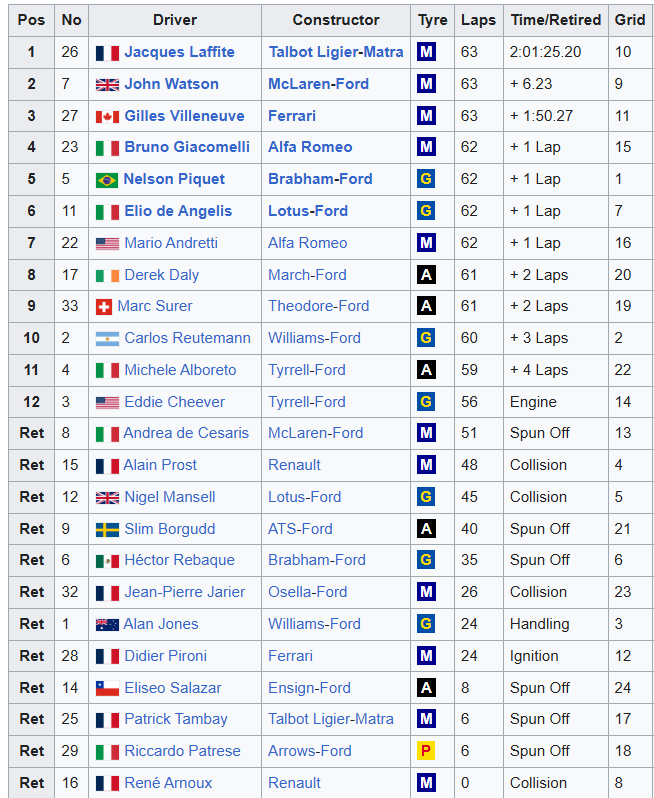Open the Alfa Romeo link in Giacomelli's row
The image size is (654, 798).
[x=310, y=147]
